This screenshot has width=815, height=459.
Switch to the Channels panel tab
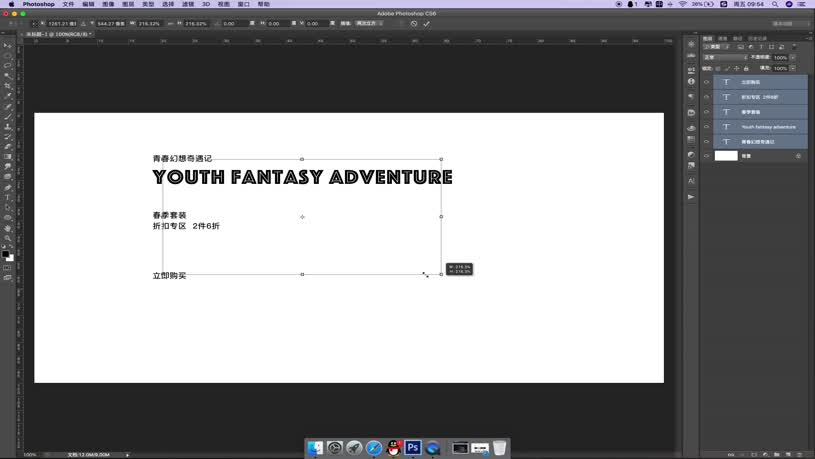point(722,38)
